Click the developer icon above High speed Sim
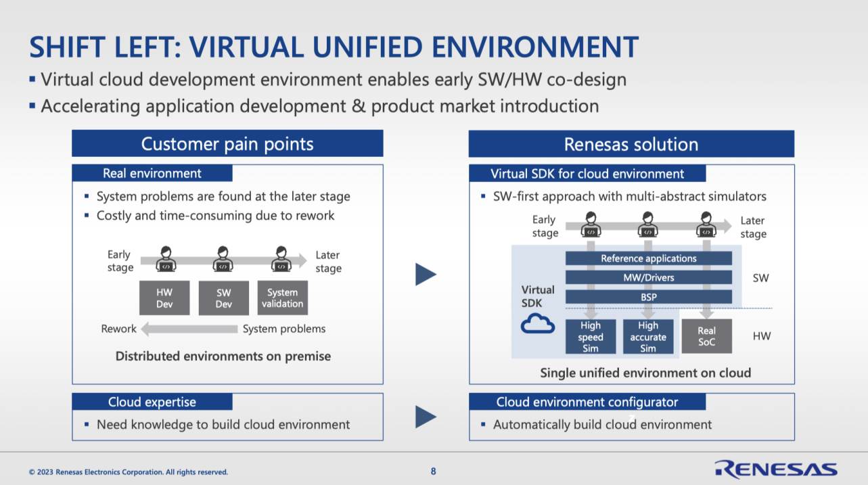This screenshot has height=485, width=868. pyautogui.click(x=591, y=225)
